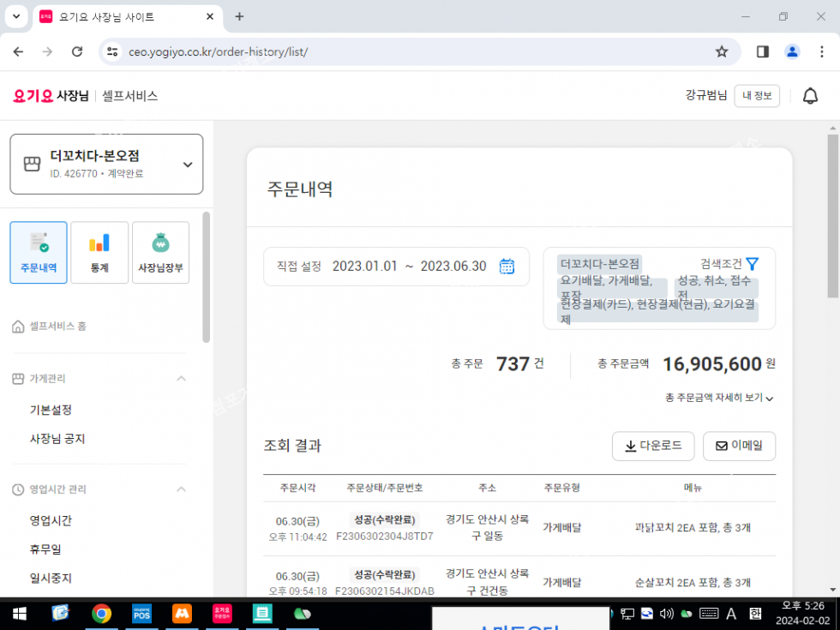Collapse the 가게관리 section
Viewport: 840px width, 630px height.
[182, 379]
